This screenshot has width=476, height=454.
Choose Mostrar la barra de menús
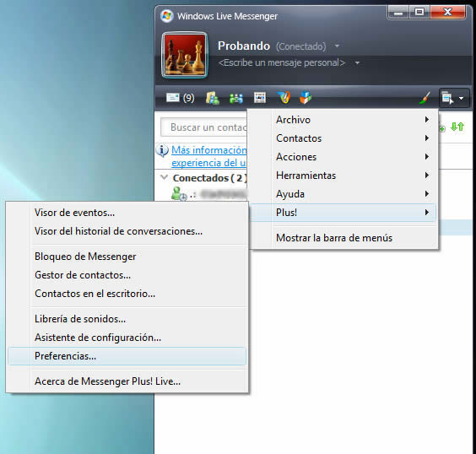tap(343, 238)
